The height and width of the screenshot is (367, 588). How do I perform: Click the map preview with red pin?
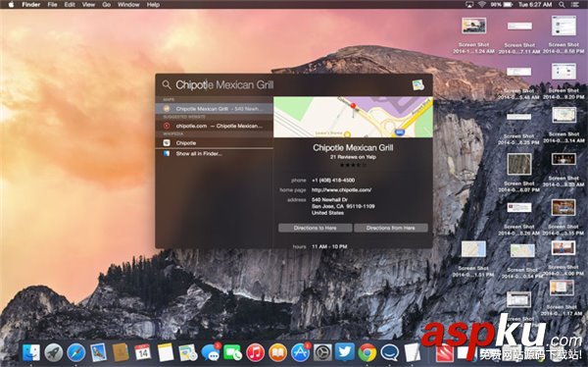(x=353, y=117)
